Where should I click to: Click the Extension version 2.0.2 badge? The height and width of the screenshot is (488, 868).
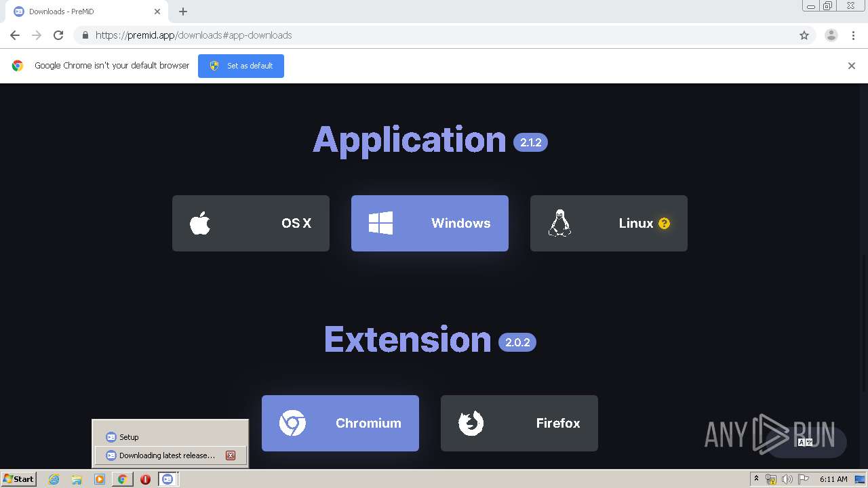(x=517, y=342)
